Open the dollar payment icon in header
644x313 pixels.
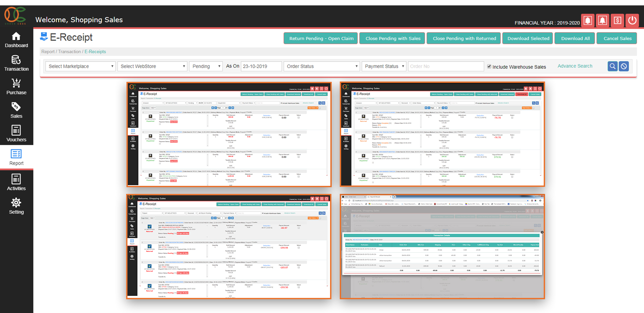[618, 20]
